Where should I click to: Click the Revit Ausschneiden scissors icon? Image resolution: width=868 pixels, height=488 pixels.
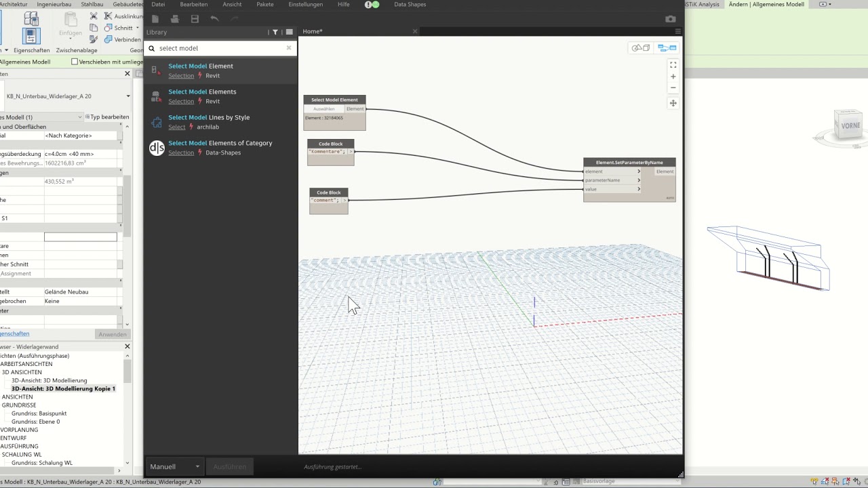click(x=94, y=16)
